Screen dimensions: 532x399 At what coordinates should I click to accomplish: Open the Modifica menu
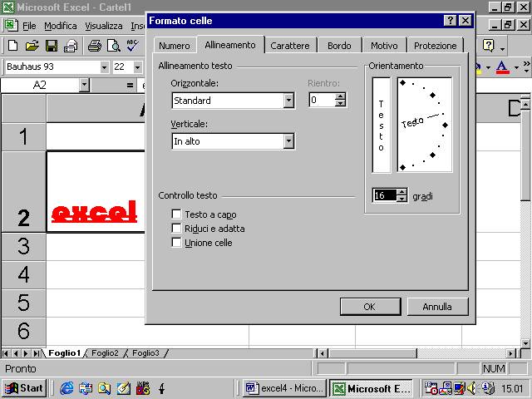point(61,26)
